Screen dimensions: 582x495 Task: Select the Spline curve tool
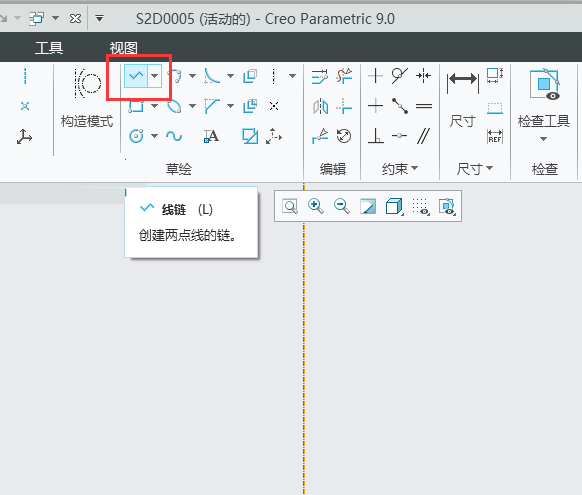click(174, 136)
